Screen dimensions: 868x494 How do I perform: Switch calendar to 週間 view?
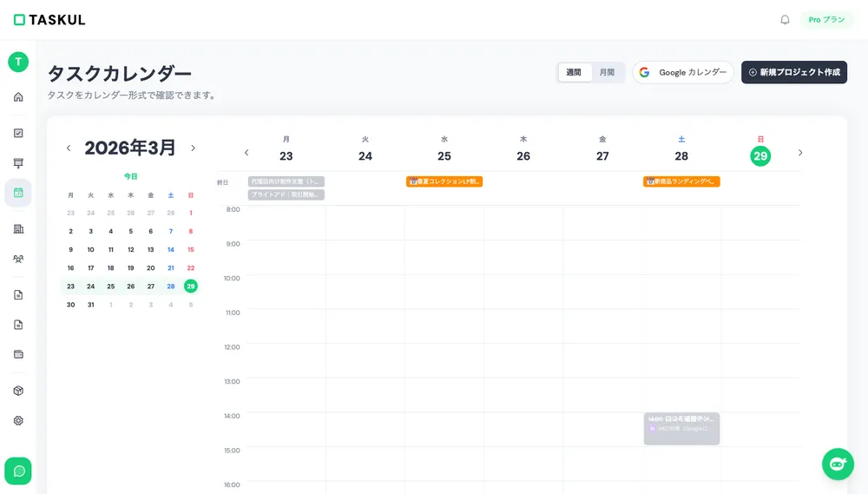[x=574, y=73]
